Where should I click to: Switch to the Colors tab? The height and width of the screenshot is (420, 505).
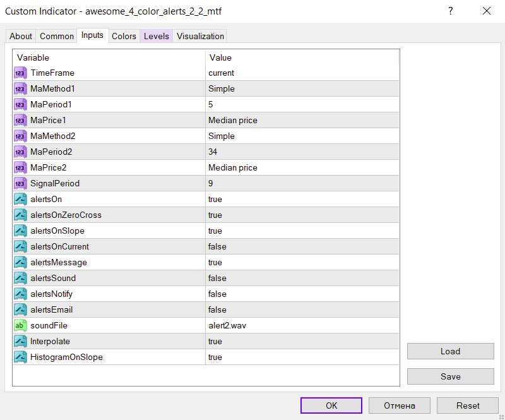click(x=124, y=36)
